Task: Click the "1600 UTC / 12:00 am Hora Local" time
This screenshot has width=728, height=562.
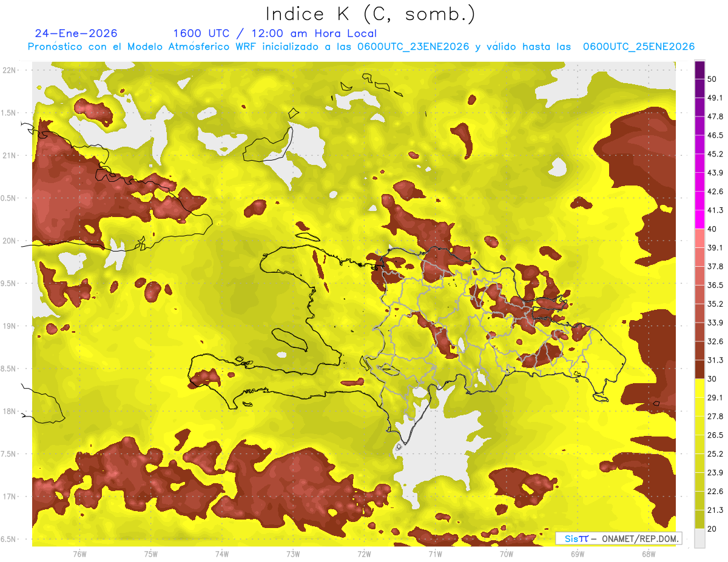Action: point(275,33)
